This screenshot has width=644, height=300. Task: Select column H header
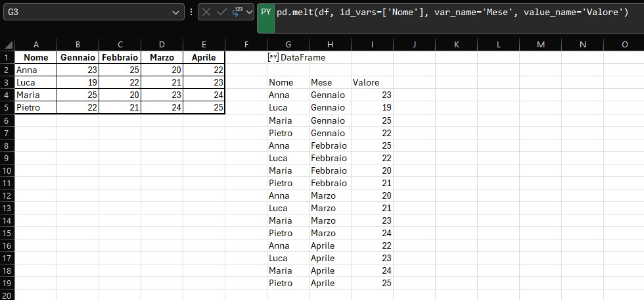click(330, 45)
